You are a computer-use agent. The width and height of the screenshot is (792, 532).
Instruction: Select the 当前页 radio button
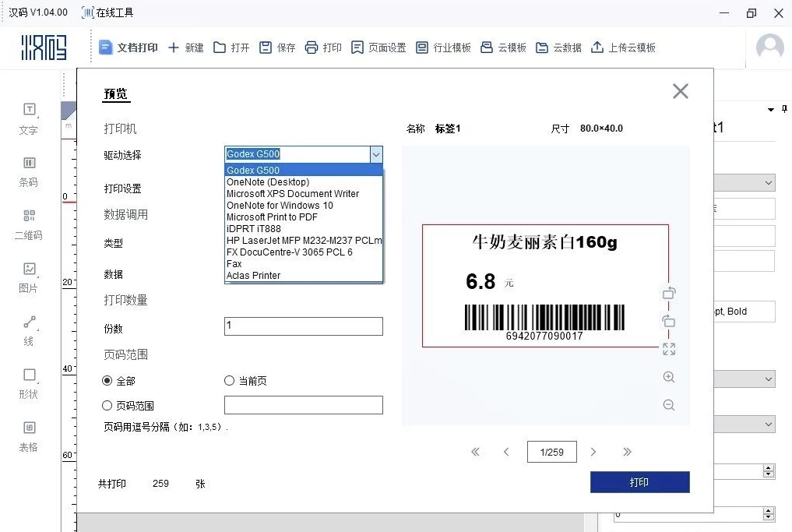(229, 381)
